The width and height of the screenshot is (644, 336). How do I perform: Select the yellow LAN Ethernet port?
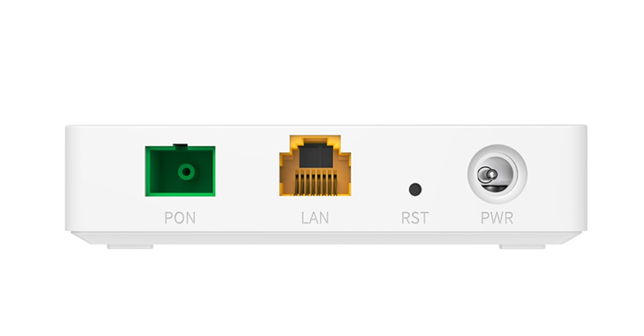[x=315, y=166]
